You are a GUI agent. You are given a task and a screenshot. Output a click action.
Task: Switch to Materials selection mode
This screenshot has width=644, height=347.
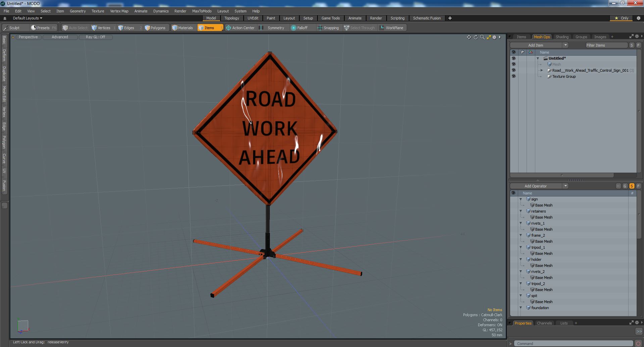(183, 28)
